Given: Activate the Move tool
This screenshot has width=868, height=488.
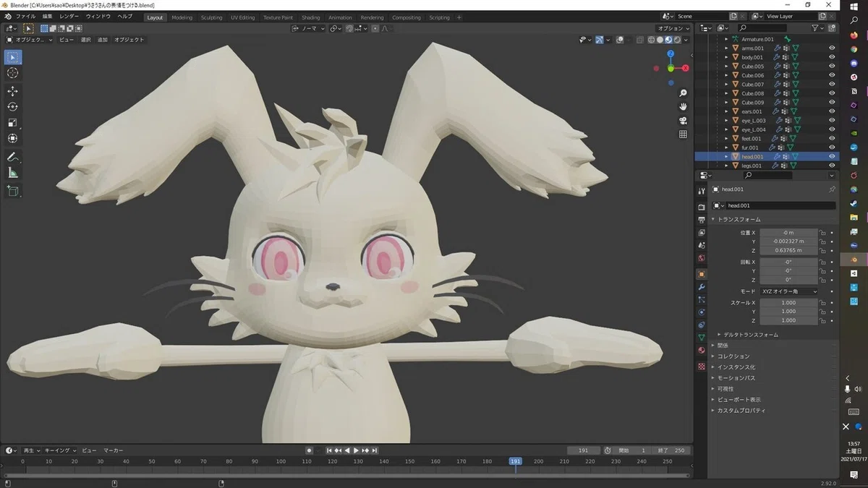Looking at the screenshot, I should click(x=13, y=91).
